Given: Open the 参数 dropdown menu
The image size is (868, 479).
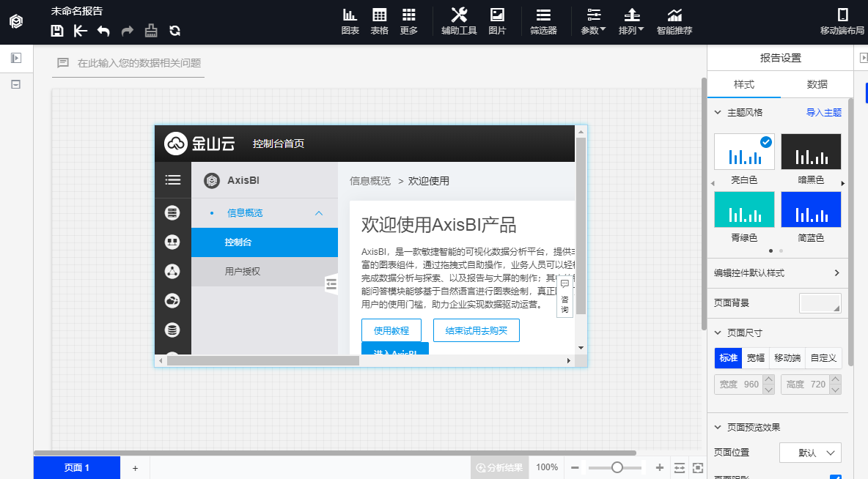Looking at the screenshot, I should 593,21.
